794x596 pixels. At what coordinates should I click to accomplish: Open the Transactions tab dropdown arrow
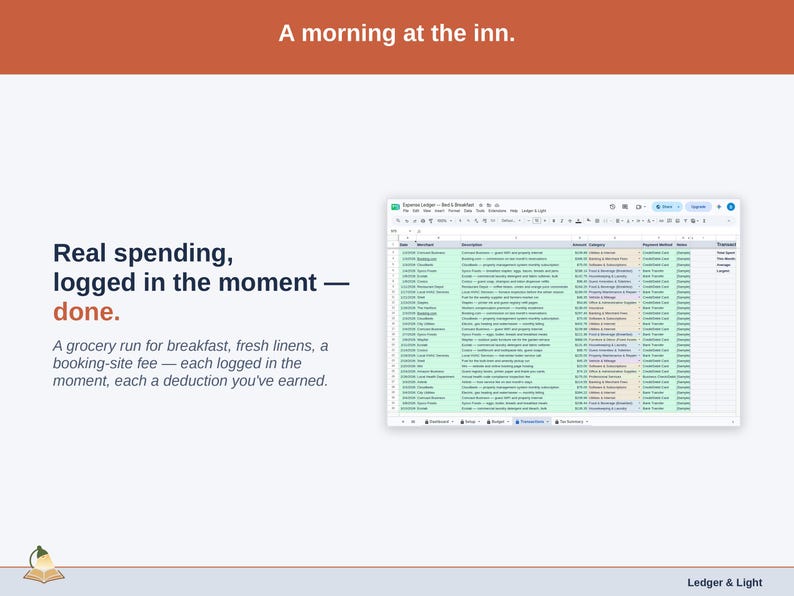[547, 421]
